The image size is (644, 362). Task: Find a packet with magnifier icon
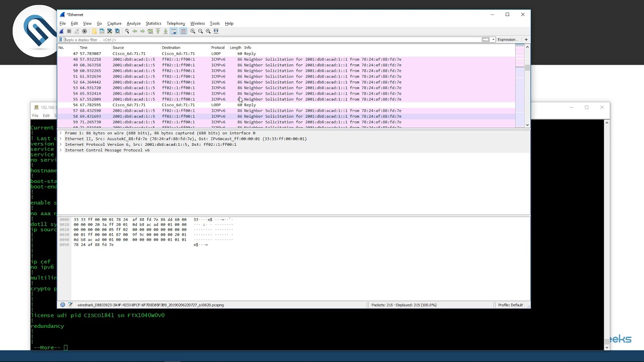(x=127, y=31)
